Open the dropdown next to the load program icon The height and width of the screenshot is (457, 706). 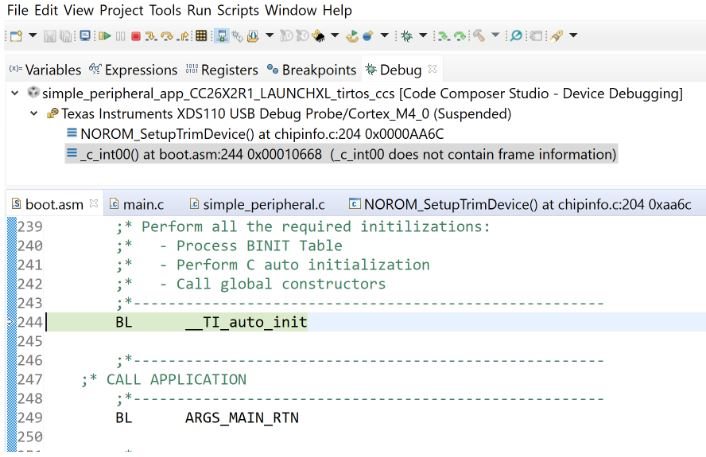(x=335, y=35)
